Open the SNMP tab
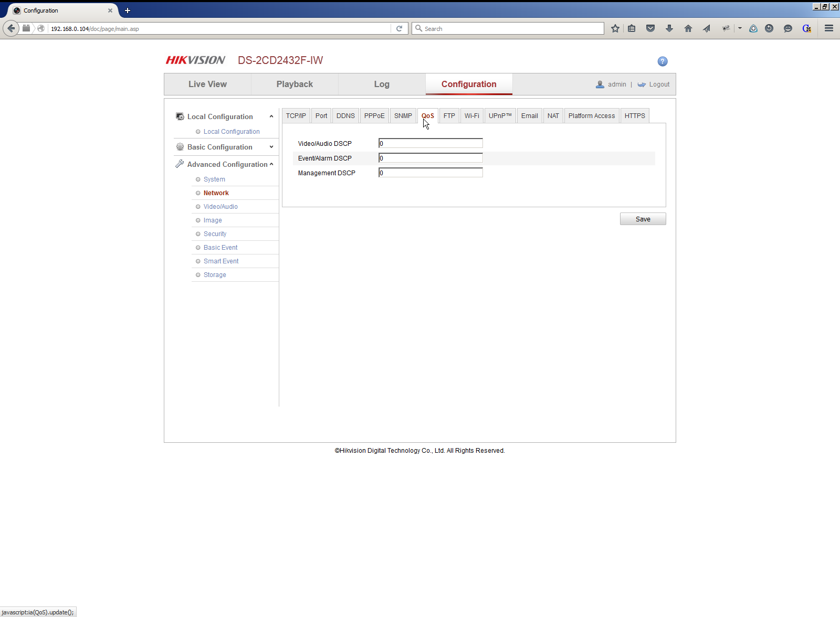This screenshot has width=840, height=617. point(403,116)
